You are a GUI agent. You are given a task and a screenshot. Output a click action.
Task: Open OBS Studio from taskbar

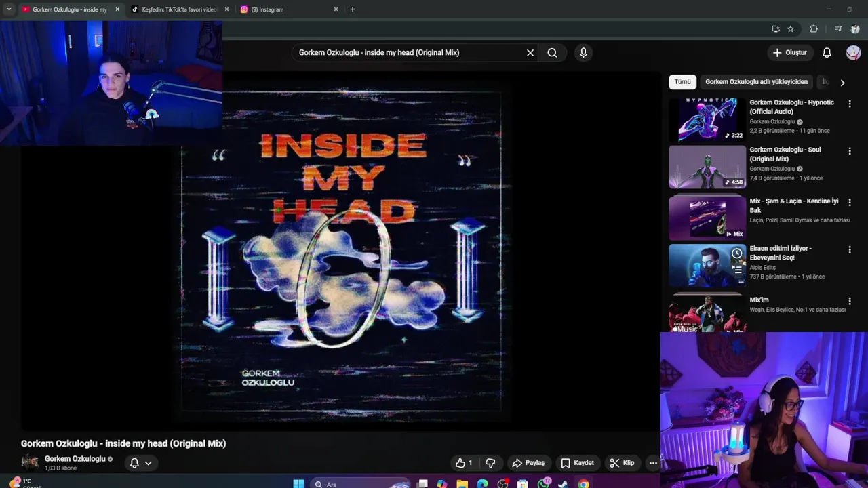click(502, 484)
